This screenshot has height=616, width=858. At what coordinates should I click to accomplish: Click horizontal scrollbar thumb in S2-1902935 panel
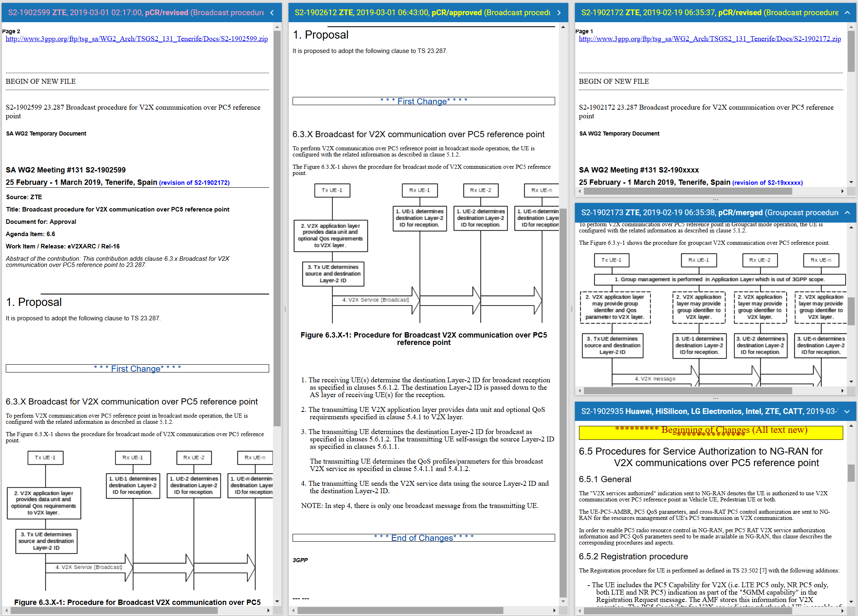pos(688,611)
